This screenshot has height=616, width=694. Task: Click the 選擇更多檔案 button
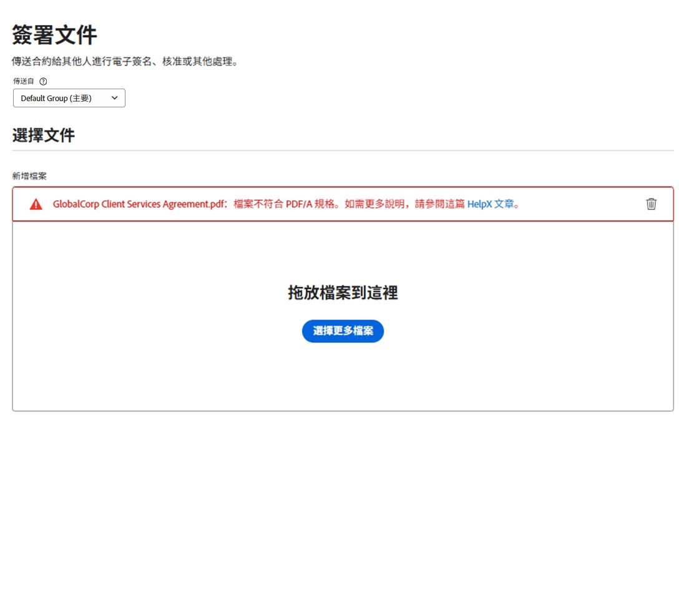point(343,331)
